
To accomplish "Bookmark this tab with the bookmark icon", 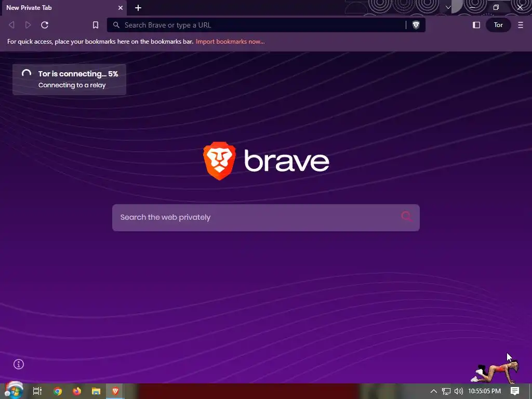I will 96,25.
